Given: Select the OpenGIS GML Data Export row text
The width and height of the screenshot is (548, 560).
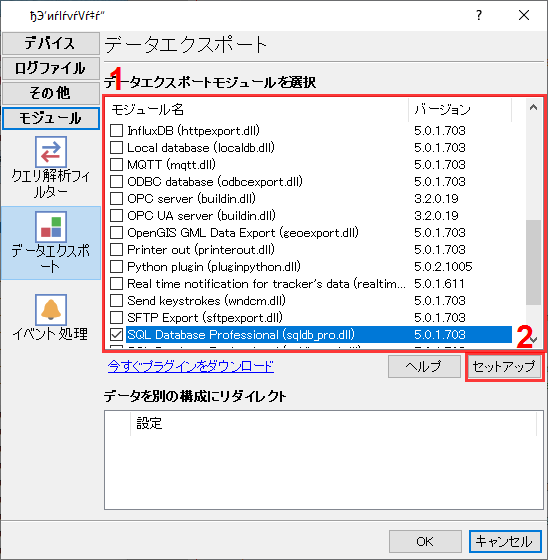Looking at the screenshot, I should (243, 233).
